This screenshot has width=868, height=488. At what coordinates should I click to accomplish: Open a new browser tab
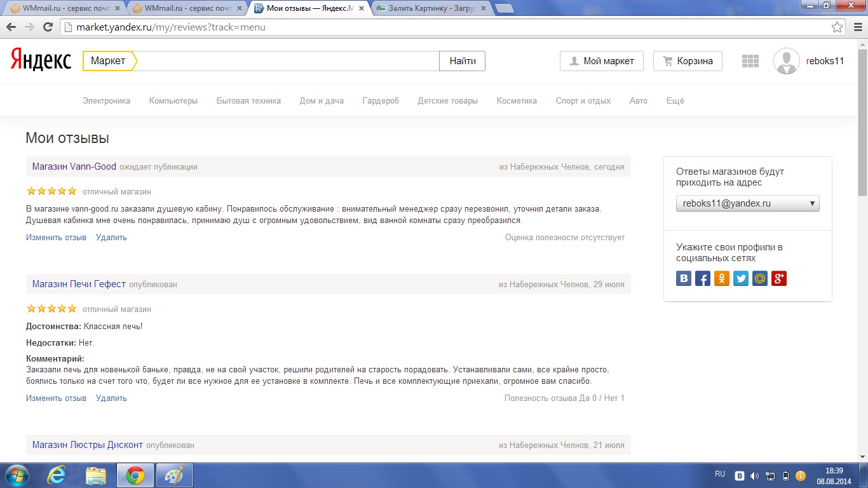505,8
